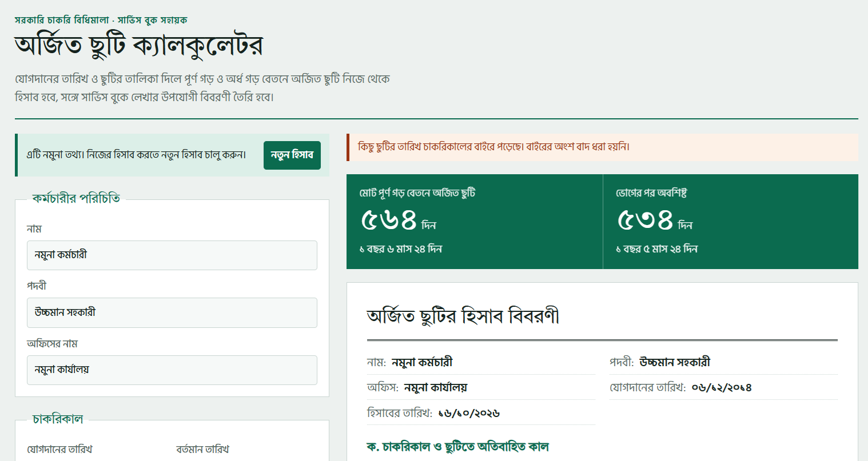Click the কর্মচারীর পরিচিতি section legend
Screen dimensions: 868x461
76,199
